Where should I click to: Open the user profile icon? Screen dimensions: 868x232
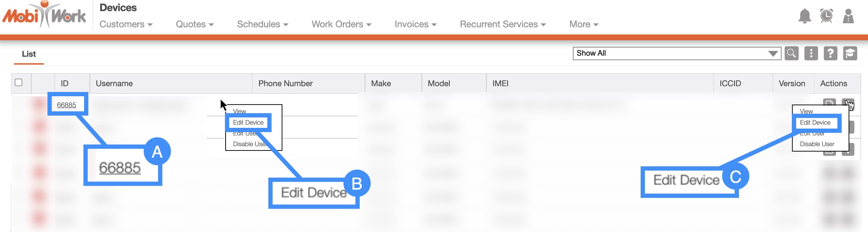(x=848, y=17)
